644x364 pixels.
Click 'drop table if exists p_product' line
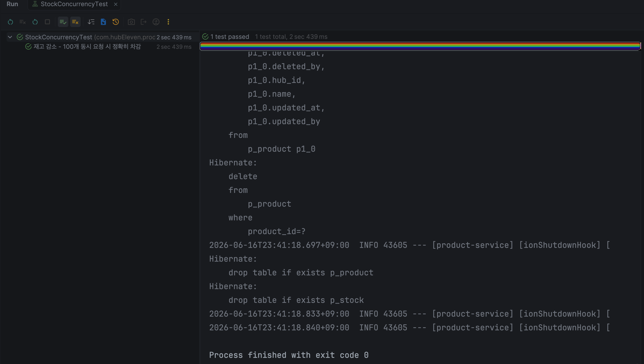301,272
